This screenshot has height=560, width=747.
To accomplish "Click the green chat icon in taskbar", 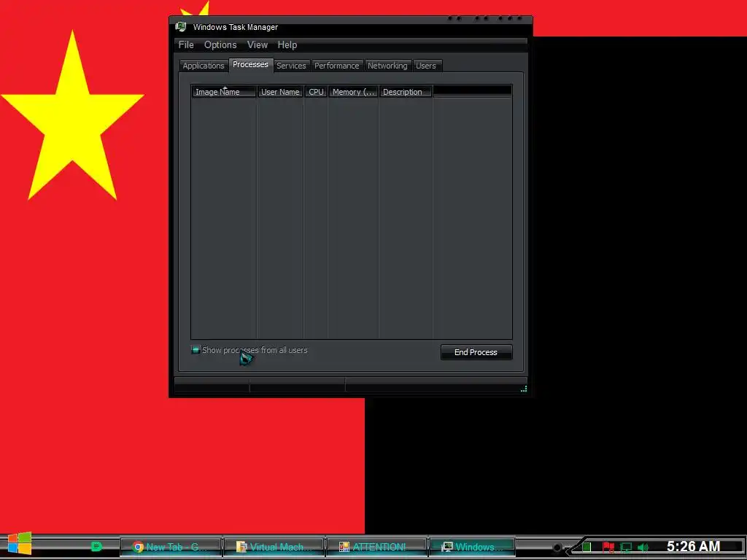I will [96, 547].
